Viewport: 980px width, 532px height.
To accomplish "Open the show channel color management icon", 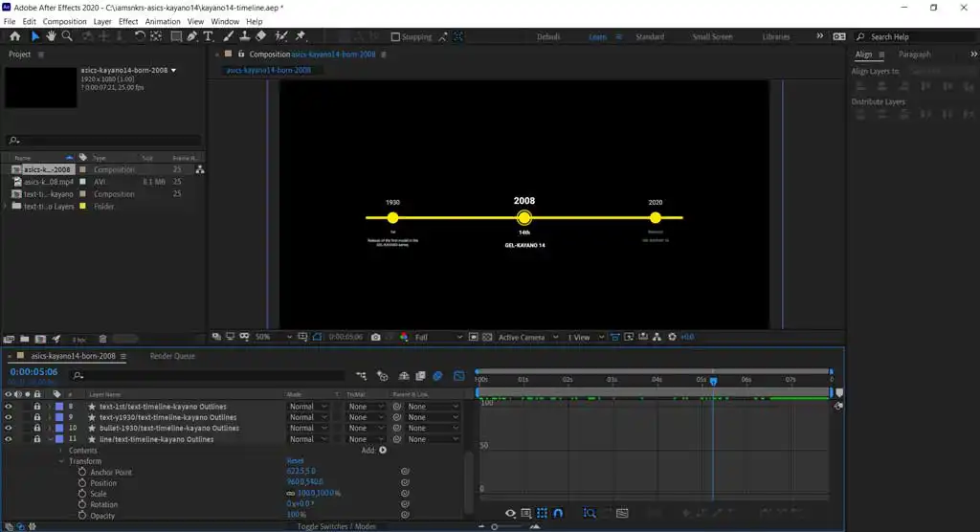I will pos(404,337).
